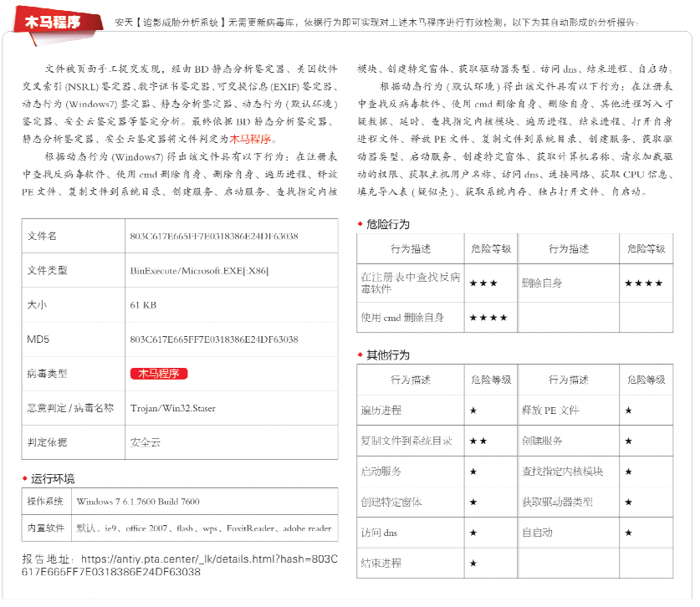
Task: Select the Windows 7 6.1.7600 Build 7600 value
Action: point(138,501)
